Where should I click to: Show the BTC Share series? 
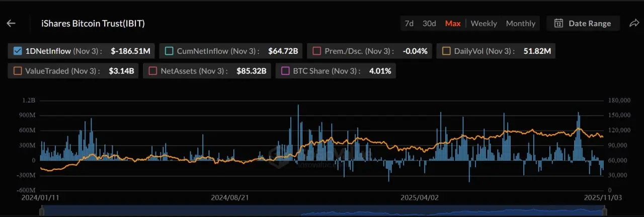(x=285, y=71)
